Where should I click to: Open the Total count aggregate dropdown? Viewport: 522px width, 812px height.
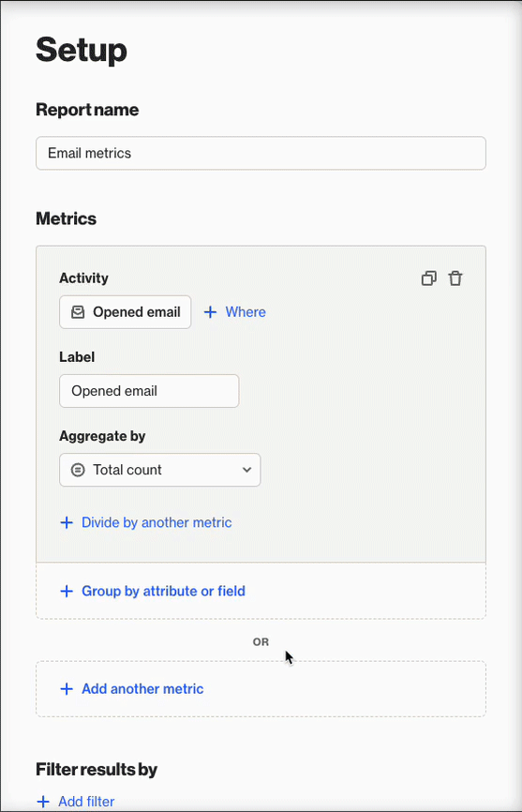tap(160, 470)
